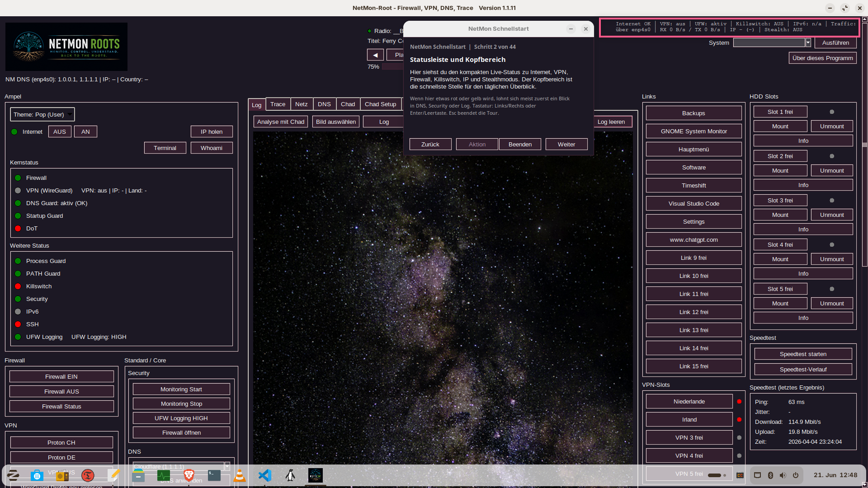Expand the System command dropdown arrow

pos(808,42)
